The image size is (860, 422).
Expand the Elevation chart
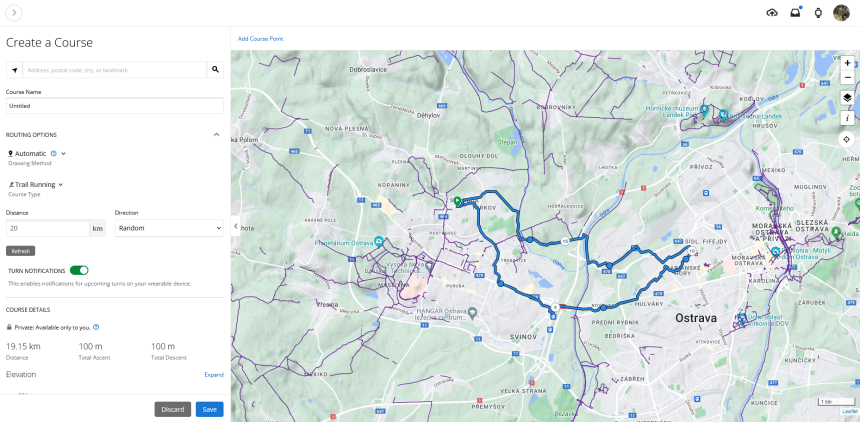coord(214,374)
